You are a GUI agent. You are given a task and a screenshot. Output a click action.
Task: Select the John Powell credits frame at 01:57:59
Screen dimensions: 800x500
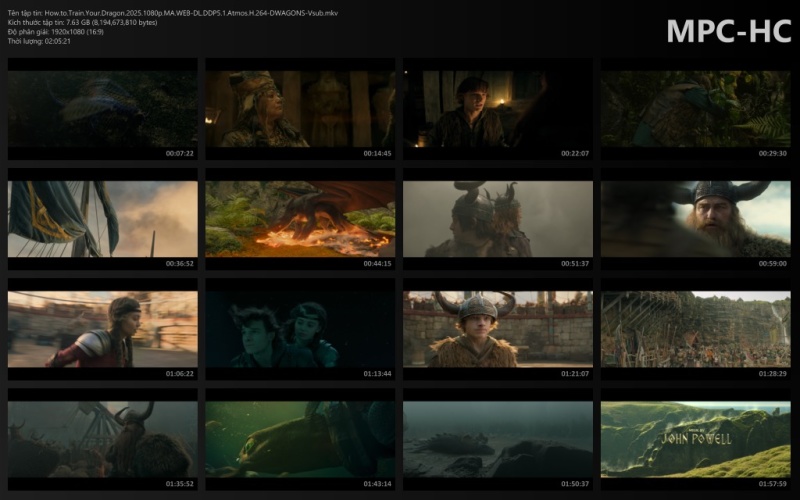point(695,439)
